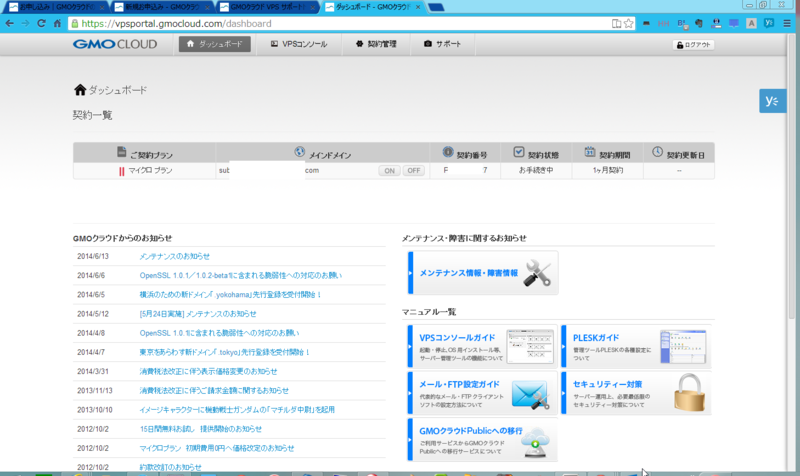This screenshot has height=476, width=800.
Task: Switch to the GMOクラウド VPS サポート browser tab
Action: (x=268, y=7)
